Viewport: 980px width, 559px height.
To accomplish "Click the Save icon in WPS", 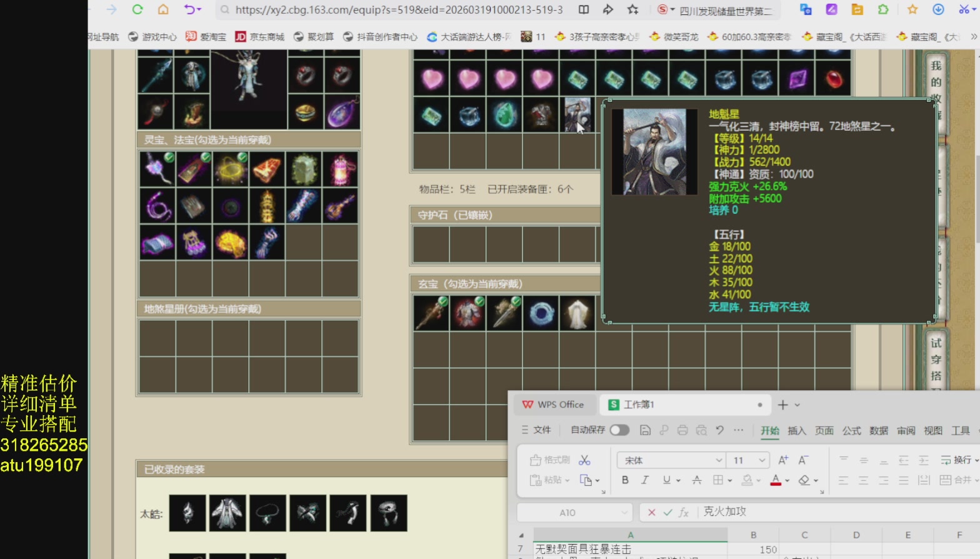I will coord(645,430).
